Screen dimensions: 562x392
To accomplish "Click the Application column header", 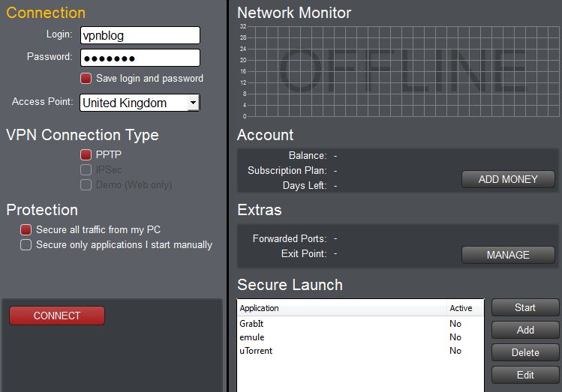I will [x=342, y=308].
